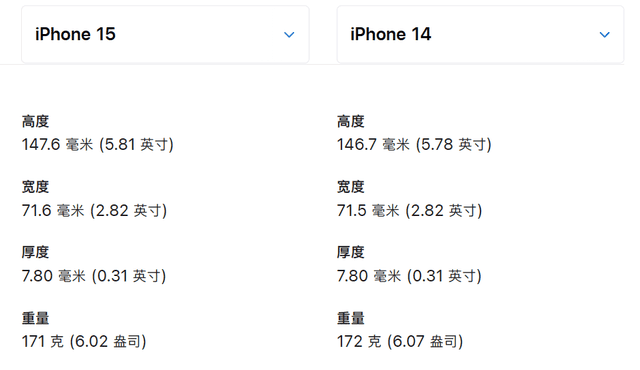The width and height of the screenshot is (640, 370).
Task: Click the 宽度 label under iPhone 14
Action: pyautogui.click(x=351, y=187)
